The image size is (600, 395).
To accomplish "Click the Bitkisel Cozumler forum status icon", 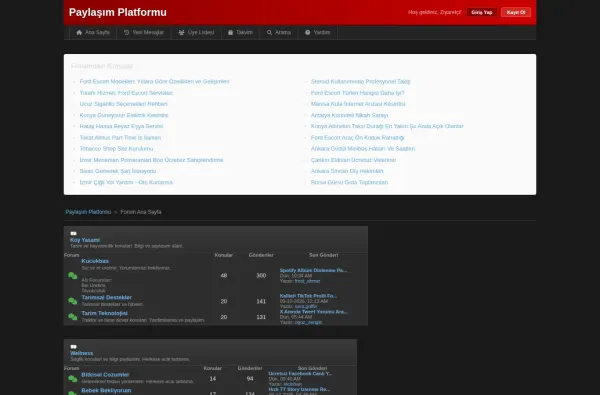I will (x=73, y=379).
